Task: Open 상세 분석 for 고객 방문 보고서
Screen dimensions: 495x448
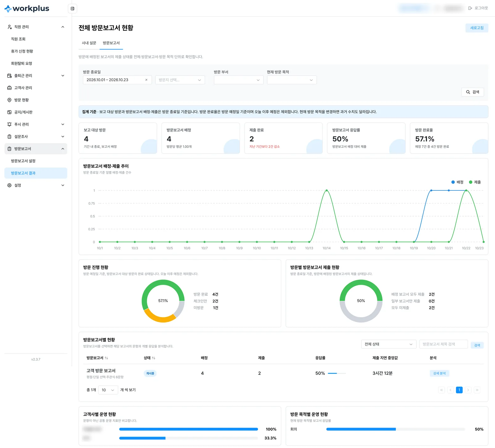Action: tap(439, 373)
